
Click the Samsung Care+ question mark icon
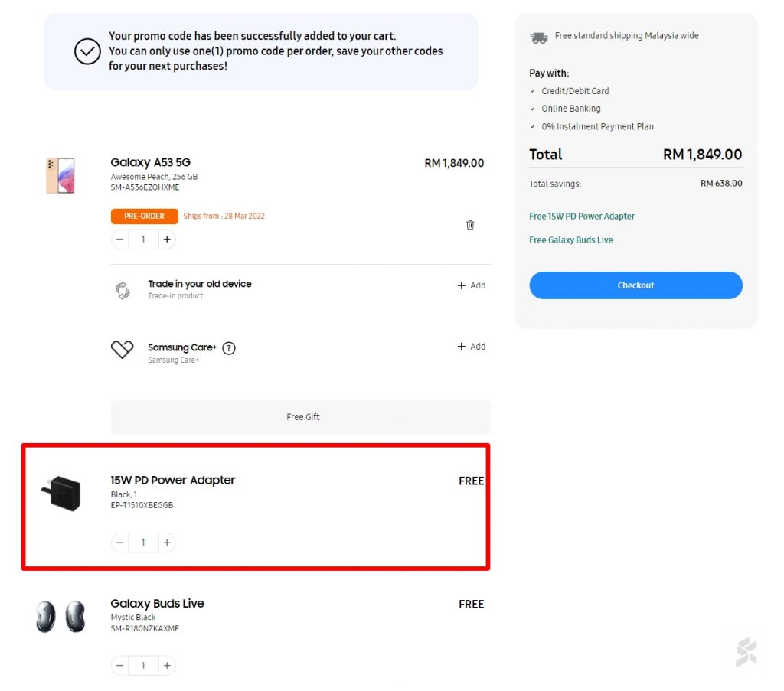click(229, 348)
